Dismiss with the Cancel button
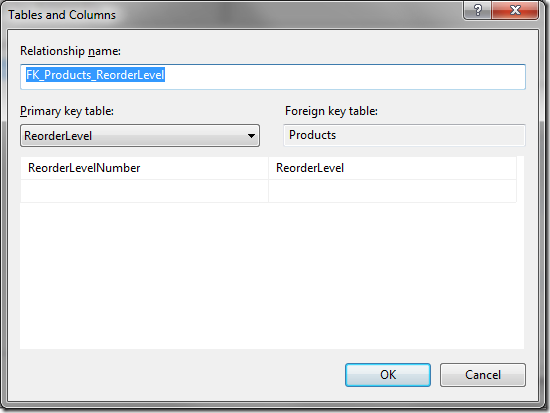Screen dimensions: 550x413 483,375
